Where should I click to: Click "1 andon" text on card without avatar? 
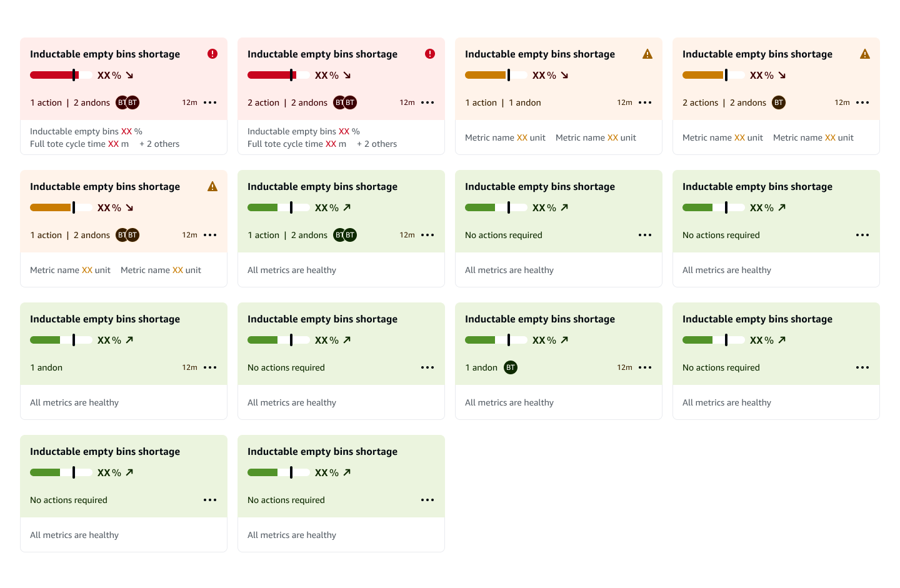click(x=46, y=367)
